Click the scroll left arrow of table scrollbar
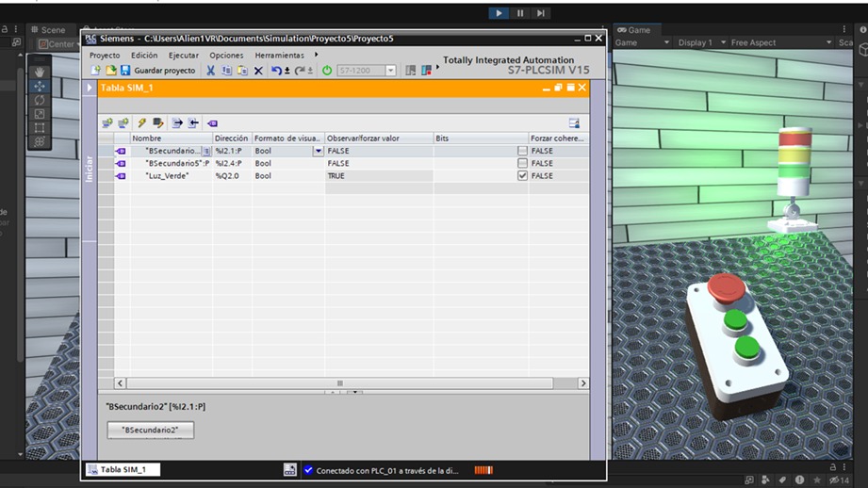This screenshot has height=488, width=868. [x=120, y=382]
